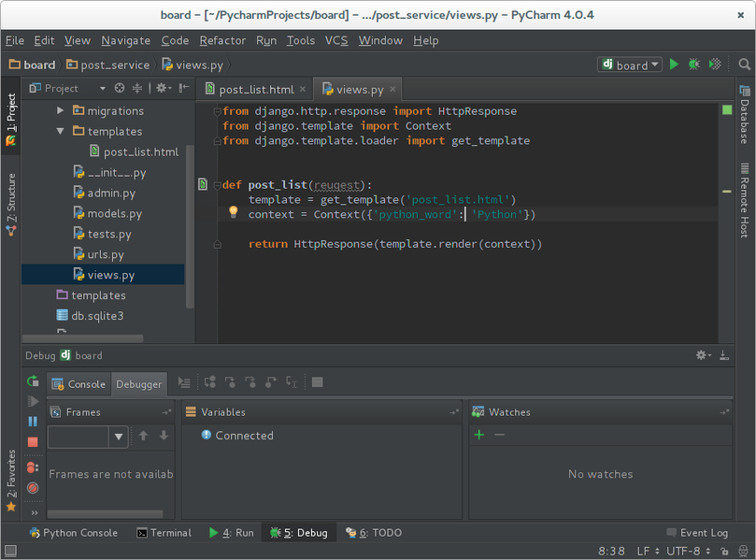This screenshot has height=560, width=756.
Task: Expand the migrations folder
Action: 60,110
